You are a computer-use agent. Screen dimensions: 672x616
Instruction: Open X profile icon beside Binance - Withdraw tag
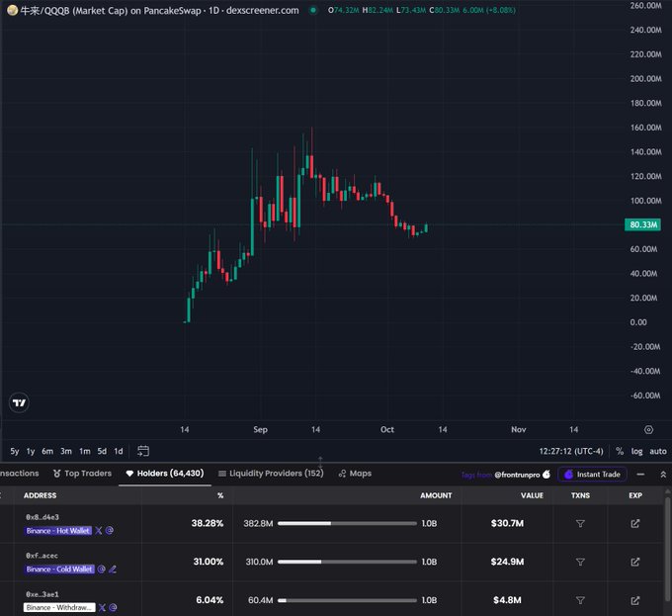coord(102,607)
